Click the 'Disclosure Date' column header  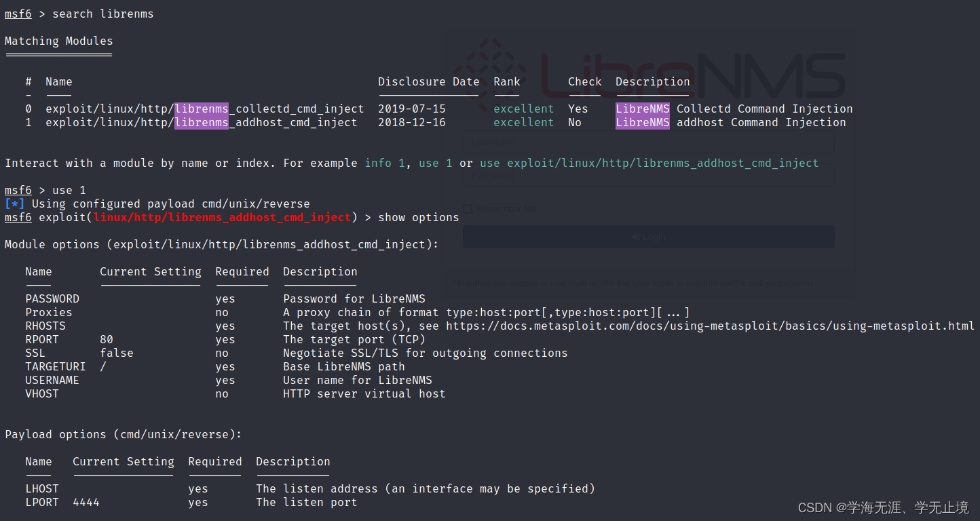pos(429,82)
